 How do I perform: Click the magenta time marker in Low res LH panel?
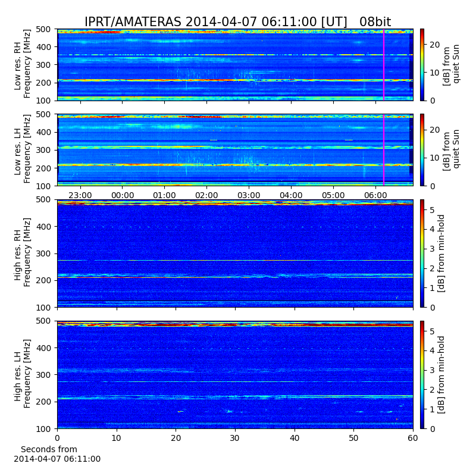click(x=384, y=150)
